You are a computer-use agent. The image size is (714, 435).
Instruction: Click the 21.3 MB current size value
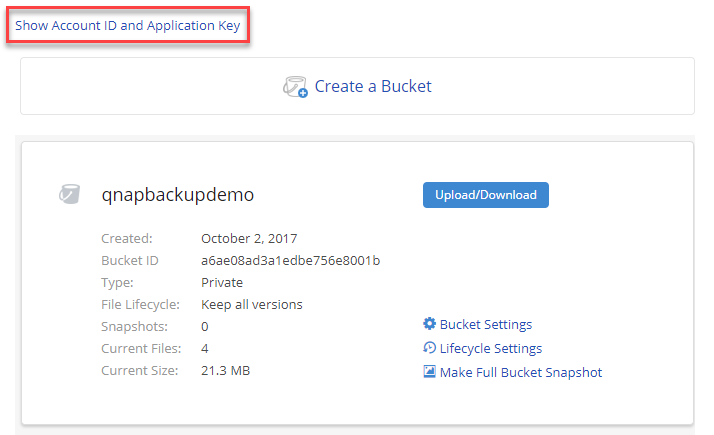(225, 370)
